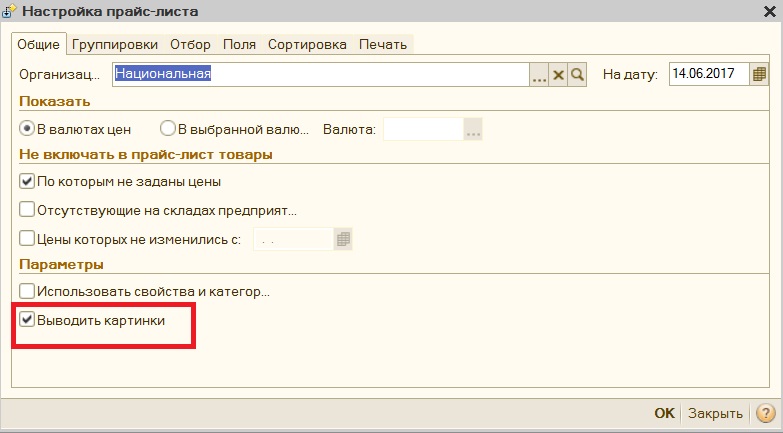Open the Печать tab
Image resolution: width=783 pixels, height=433 pixels.
383,44
